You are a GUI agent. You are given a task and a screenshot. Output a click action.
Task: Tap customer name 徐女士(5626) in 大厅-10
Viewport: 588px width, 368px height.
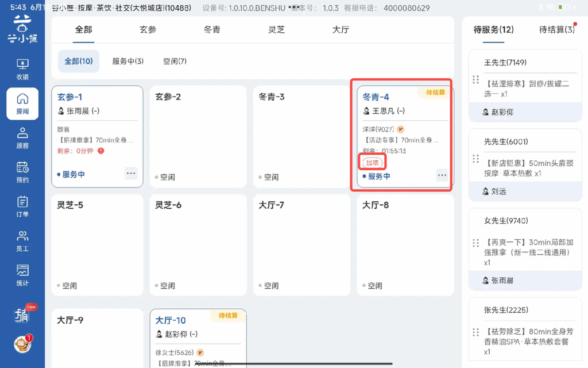175,352
